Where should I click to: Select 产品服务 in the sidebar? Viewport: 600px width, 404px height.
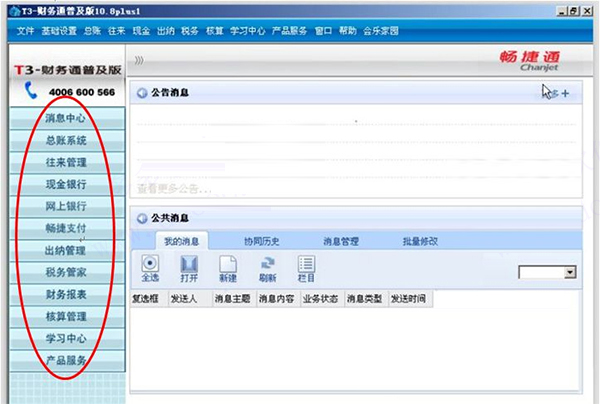[67, 360]
